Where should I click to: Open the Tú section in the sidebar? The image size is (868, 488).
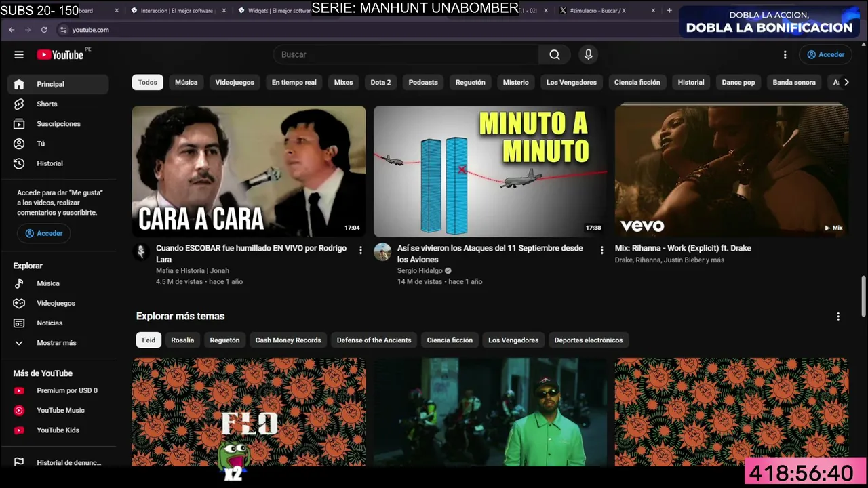58,144
